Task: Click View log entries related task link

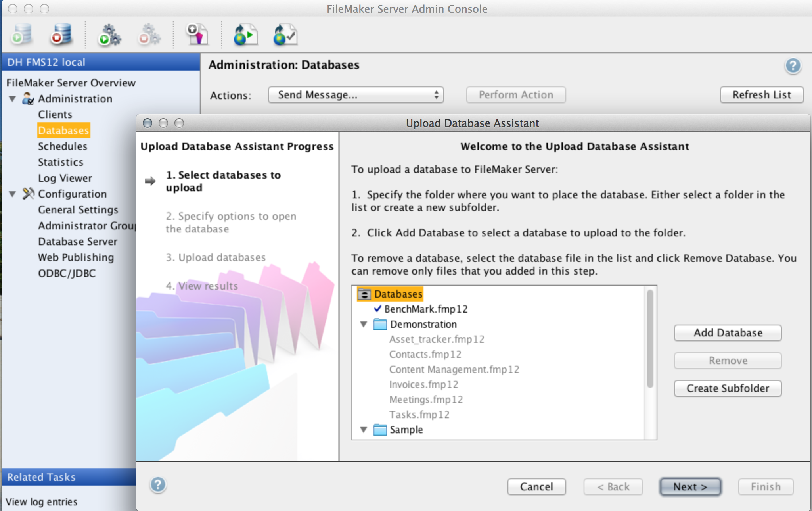Action: pos(41,502)
